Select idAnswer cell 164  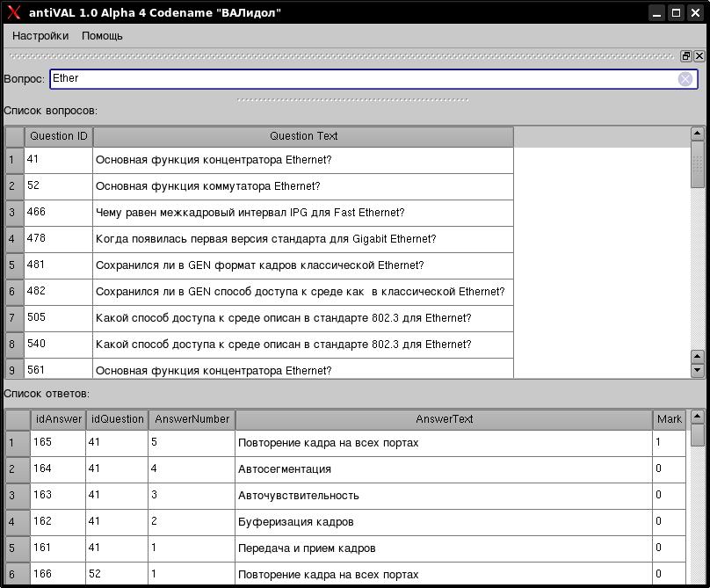pyautogui.click(x=58, y=469)
